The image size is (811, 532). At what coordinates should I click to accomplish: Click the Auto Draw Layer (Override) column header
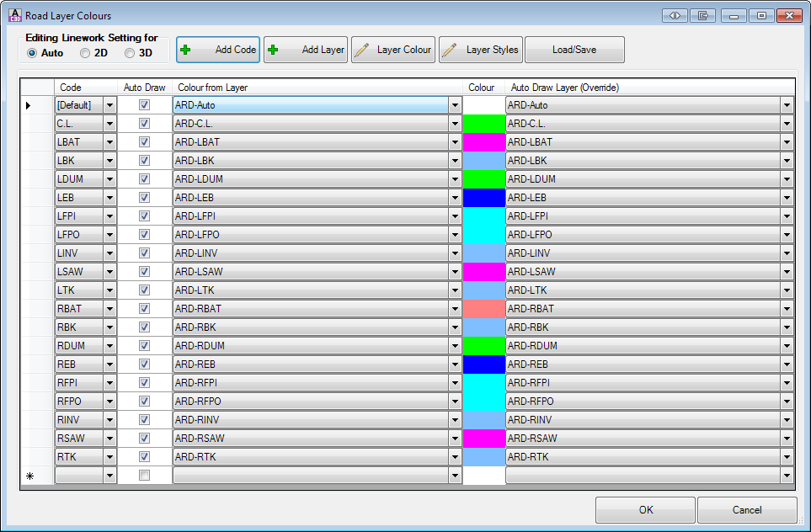[649, 88]
